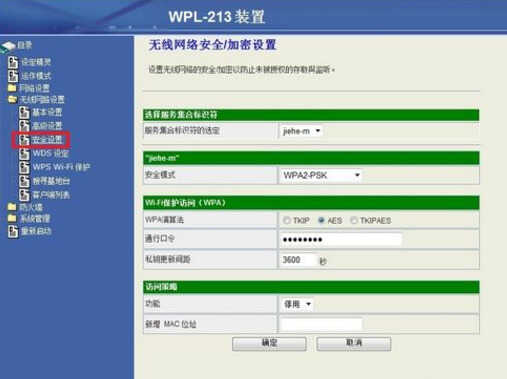Click the 高级设置 page icon

[x=24, y=126]
